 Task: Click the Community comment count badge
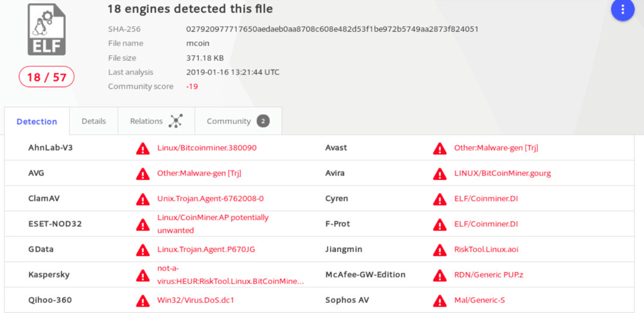(263, 121)
